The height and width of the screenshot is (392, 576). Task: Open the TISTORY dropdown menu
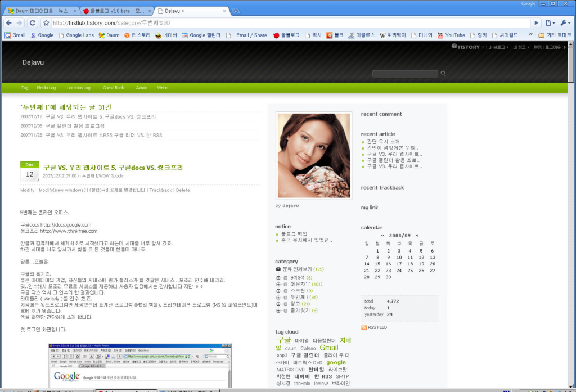click(467, 47)
